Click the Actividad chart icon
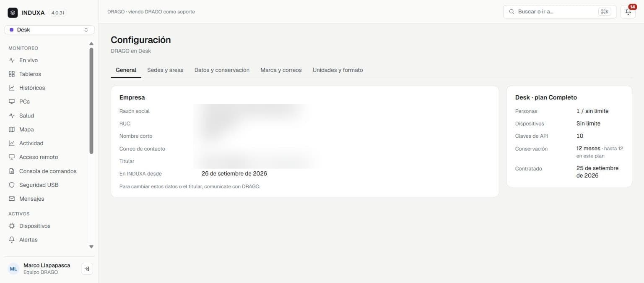Viewport: 644px width, 283px height. coord(12,144)
